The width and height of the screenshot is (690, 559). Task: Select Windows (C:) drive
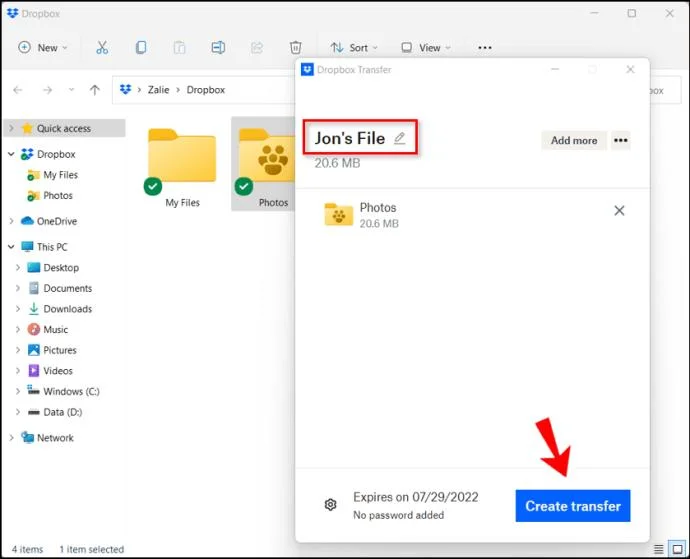point(71,391)
